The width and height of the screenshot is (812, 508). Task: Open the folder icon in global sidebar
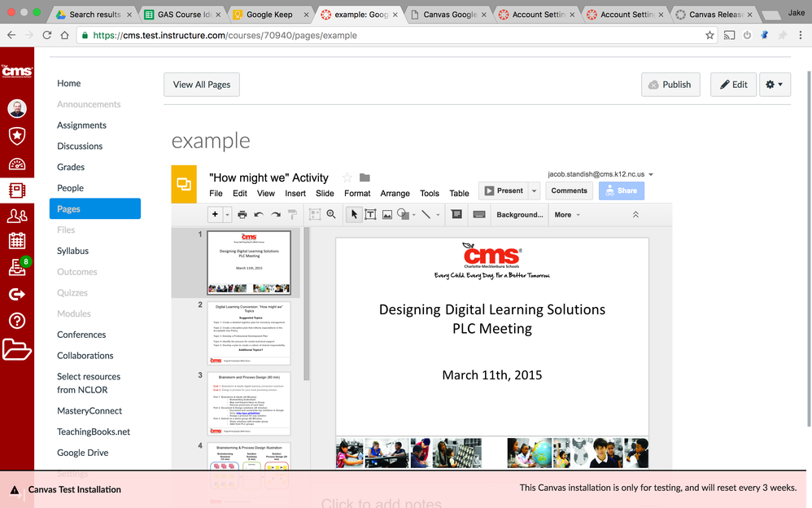tap(17, 349)
